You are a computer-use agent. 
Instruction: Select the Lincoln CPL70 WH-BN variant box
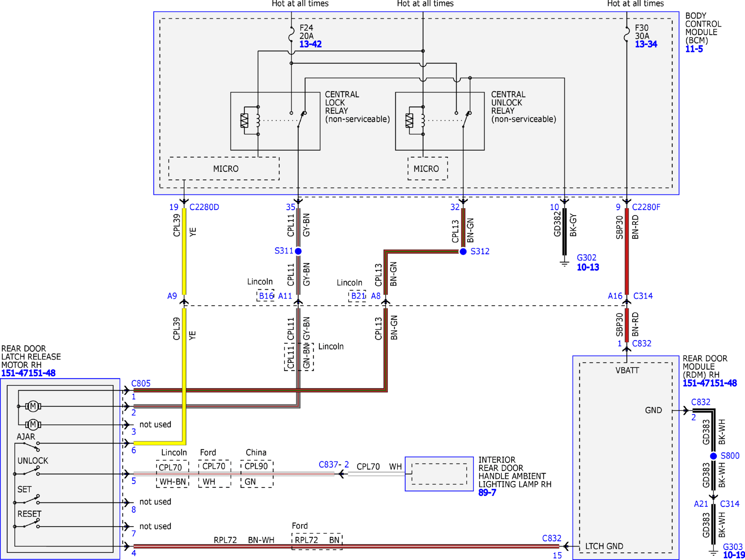[x=172, y=474]
